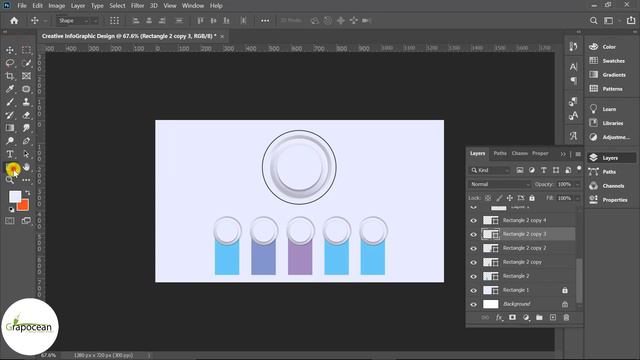Select the Hand tool
The width and height of the screenshot is (640, 360).
pos(26,167)
